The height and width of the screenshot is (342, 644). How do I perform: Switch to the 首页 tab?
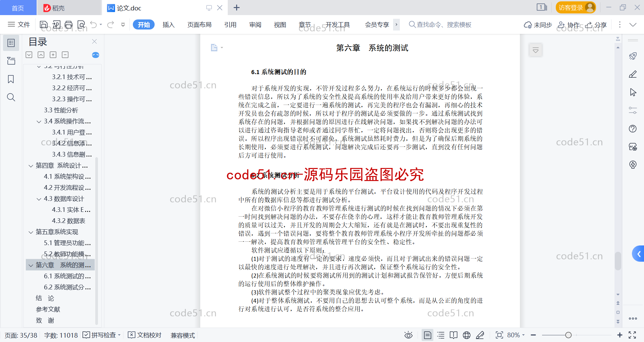point(18,8)
